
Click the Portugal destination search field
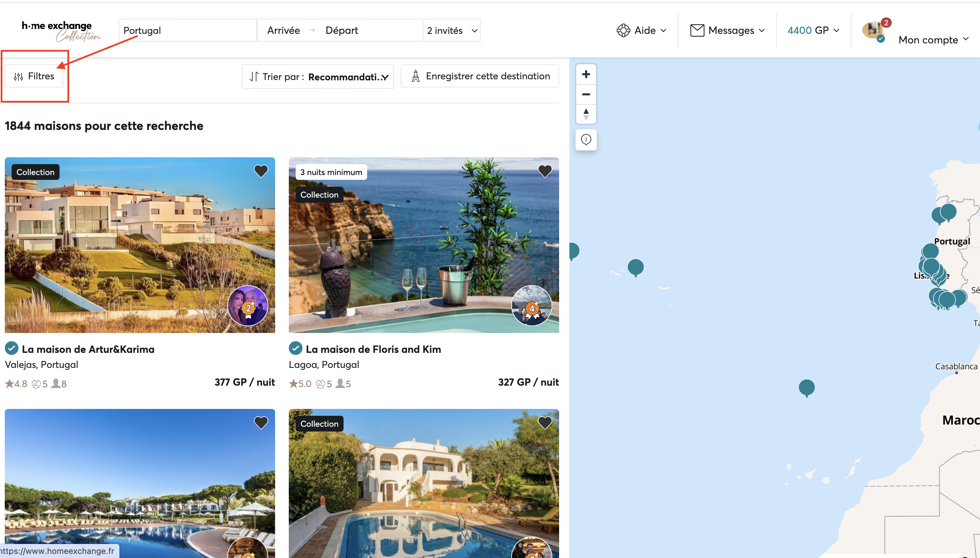click(x=187, y=31)
